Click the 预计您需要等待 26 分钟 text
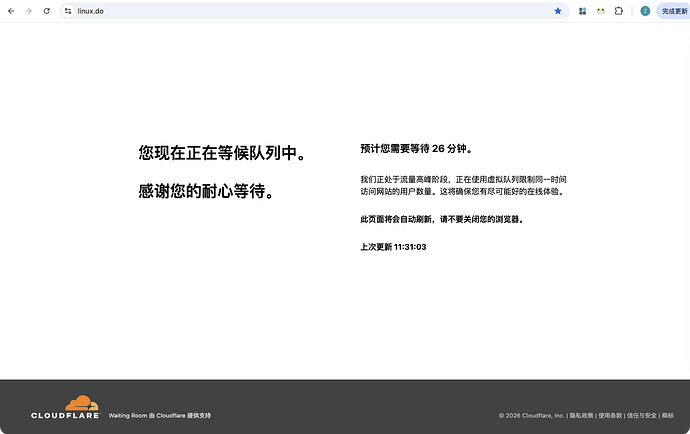This screenshot has height=434, width=690. point(416,149)
